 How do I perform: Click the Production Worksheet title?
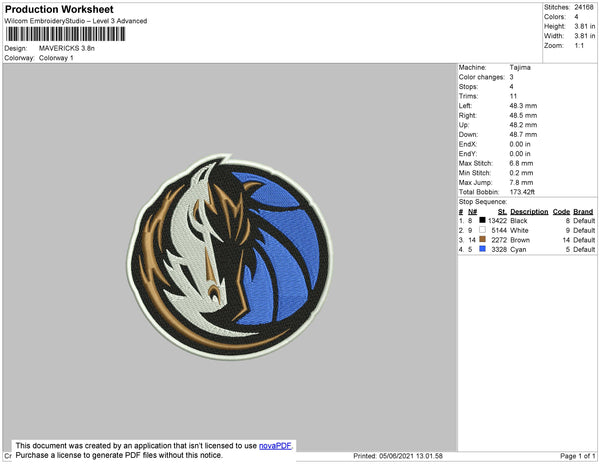coord(59,9)
